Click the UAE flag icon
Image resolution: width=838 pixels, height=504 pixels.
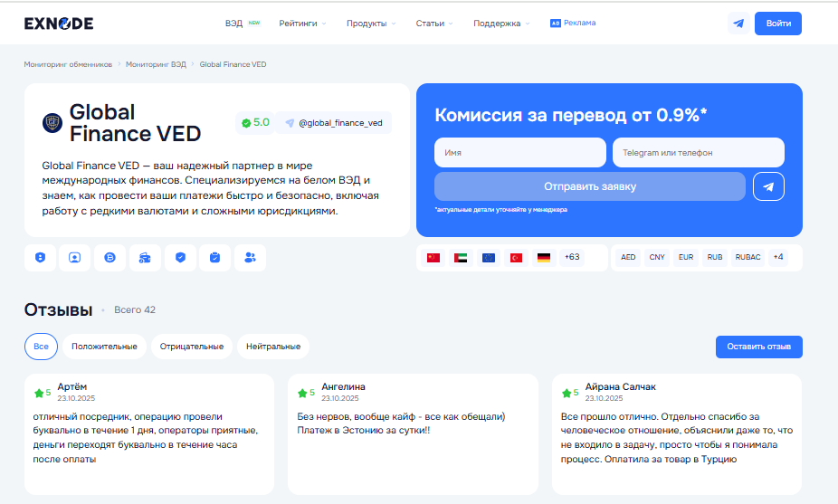[x=461, y=258]
